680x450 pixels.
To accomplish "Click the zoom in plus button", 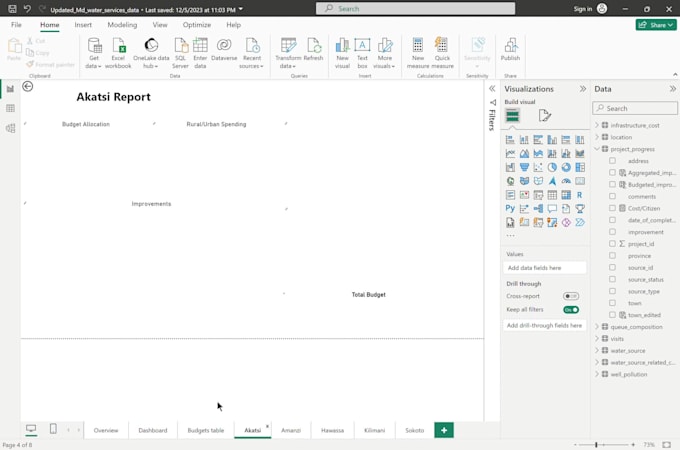I will pos(633,445).
